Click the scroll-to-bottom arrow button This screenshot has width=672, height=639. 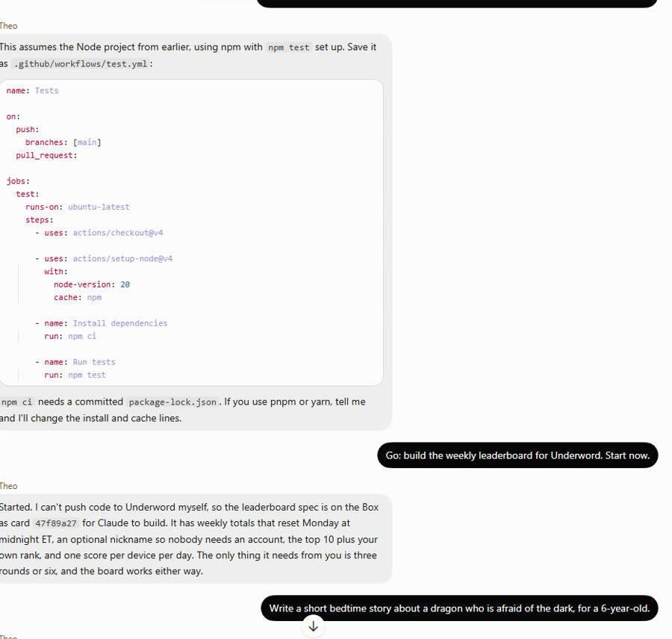pos(314,626)
